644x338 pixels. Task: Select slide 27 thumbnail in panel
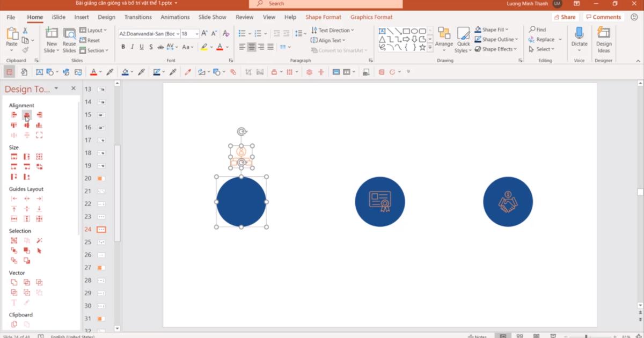click(101, 268)
